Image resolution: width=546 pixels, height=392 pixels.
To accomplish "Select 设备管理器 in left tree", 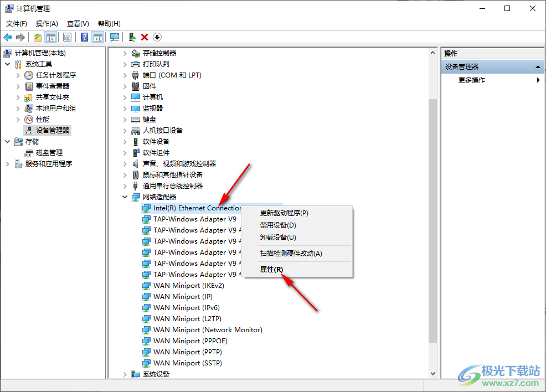I will click(53, 131).
